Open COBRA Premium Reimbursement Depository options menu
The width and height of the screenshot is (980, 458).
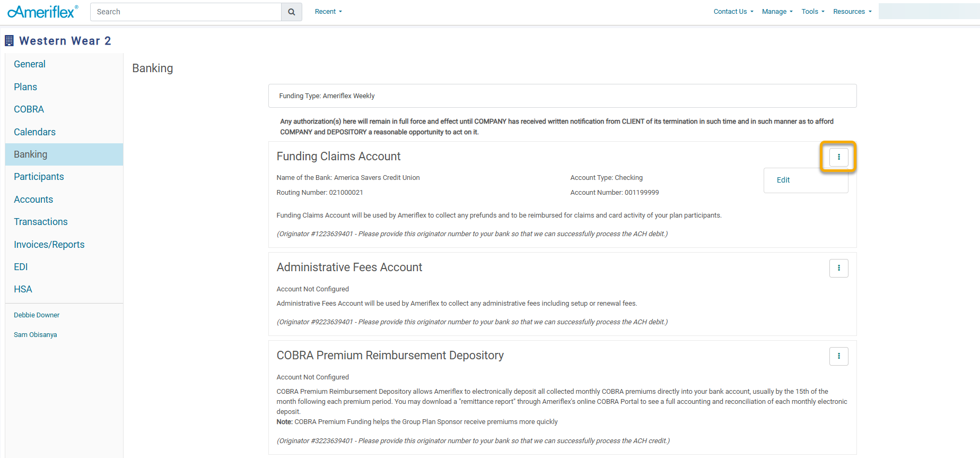point(838,356)
